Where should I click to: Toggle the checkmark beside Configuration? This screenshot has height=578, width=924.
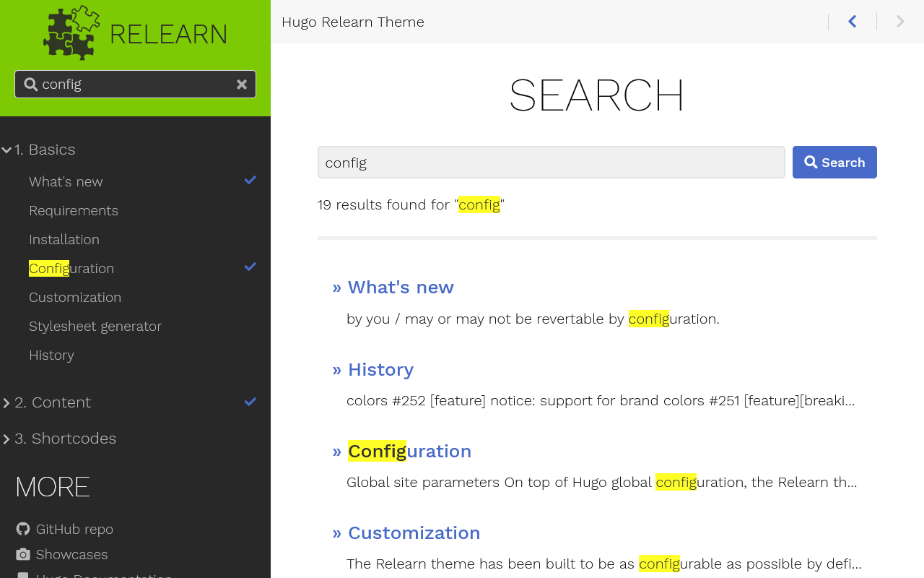249,267
